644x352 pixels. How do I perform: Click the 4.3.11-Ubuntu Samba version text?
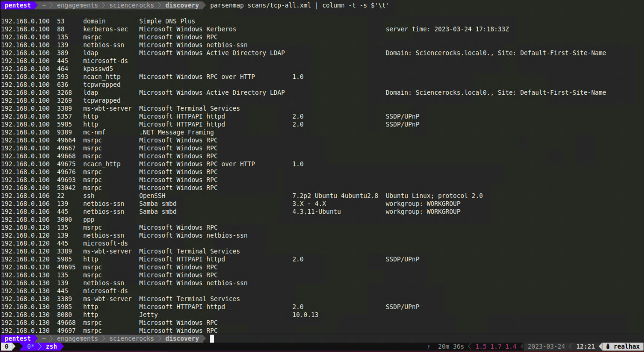coord(316,211)
